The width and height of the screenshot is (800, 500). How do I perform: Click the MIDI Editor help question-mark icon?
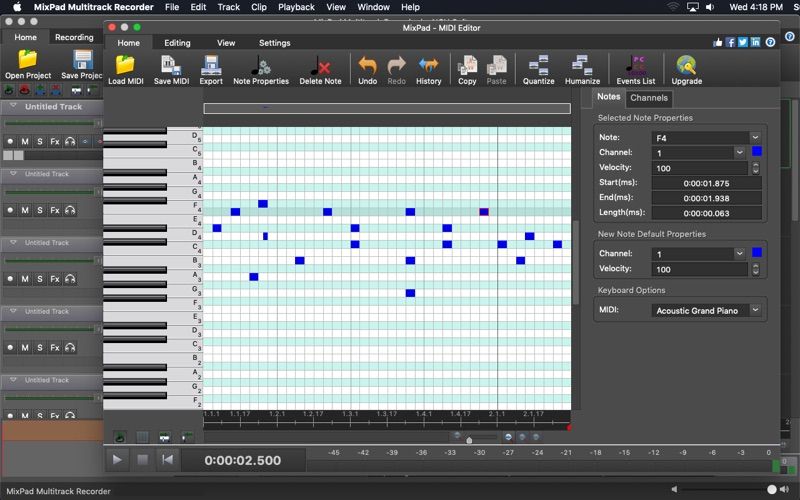[770, 42]
